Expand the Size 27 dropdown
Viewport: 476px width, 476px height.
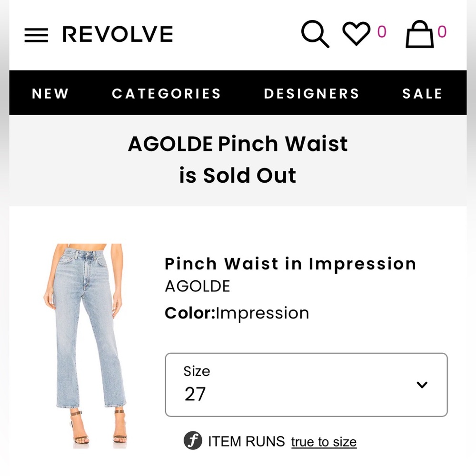coord(306,385)
